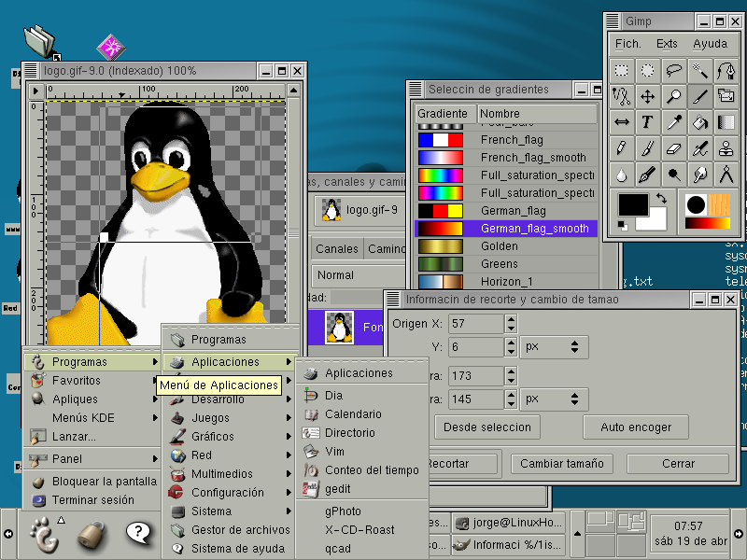Switch to the Canales tab
This screenshot has width=747, height=560.
[337, 249]
